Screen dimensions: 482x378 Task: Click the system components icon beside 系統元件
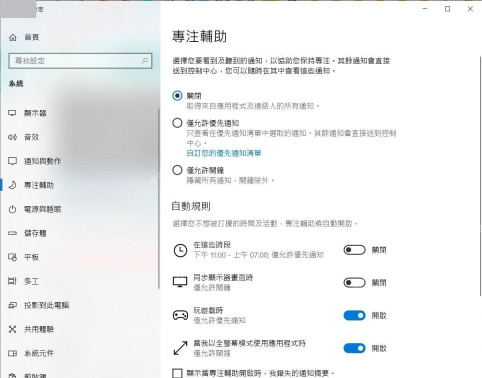(x=12, y=353)
